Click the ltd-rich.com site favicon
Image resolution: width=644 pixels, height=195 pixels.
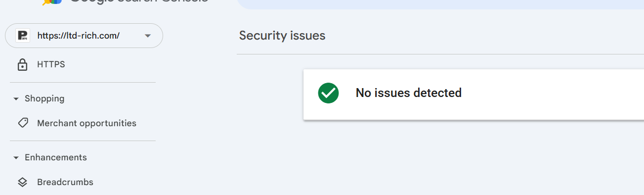23,36
